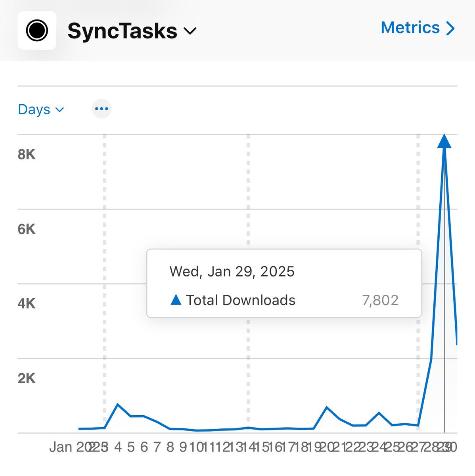Tap the chevron next to Days
475x476 pixels.
point(59,109)
